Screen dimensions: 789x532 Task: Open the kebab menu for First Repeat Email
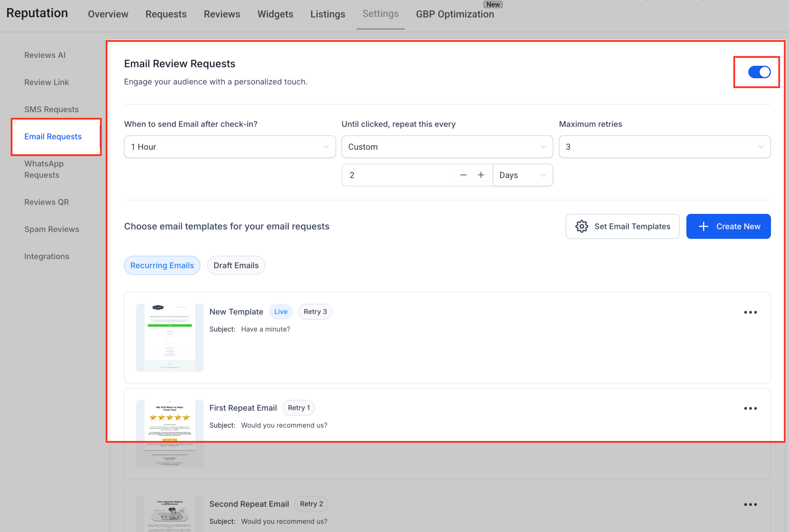click(750, 408)
